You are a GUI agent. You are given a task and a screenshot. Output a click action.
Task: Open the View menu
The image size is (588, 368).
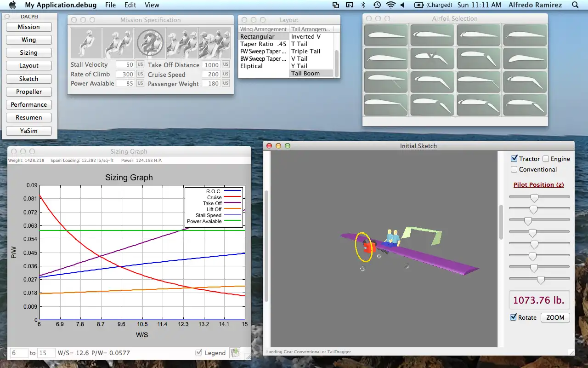click(152, 6)
